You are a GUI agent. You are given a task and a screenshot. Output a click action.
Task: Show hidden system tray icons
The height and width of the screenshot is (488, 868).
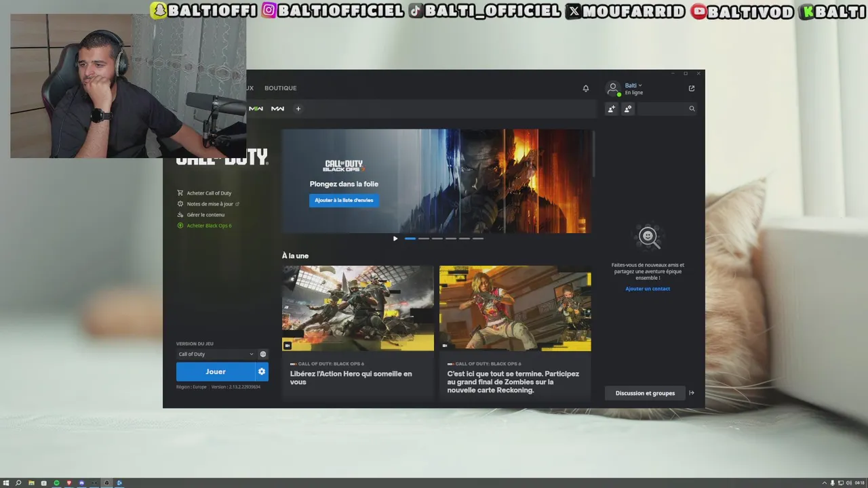[825, 483]
